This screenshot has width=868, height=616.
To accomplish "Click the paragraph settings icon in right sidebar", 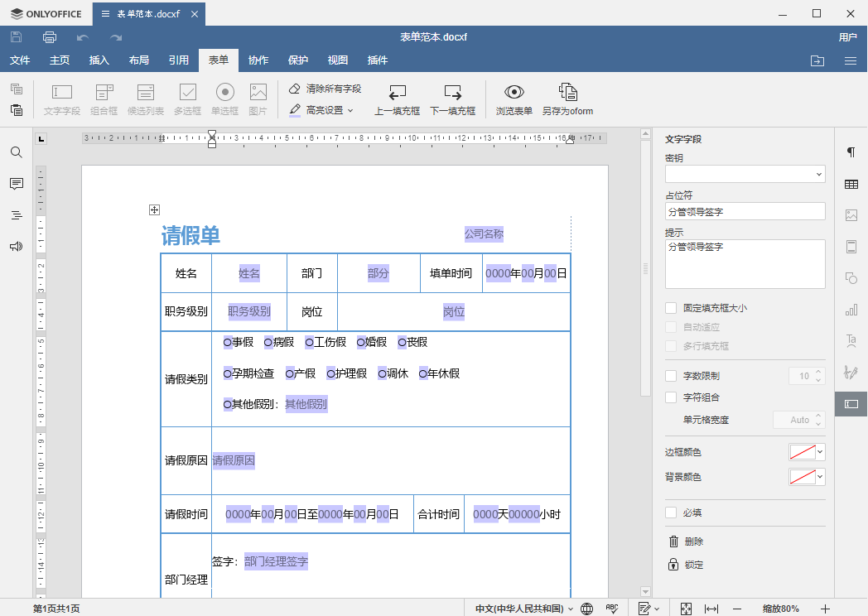I will pyautogui.click(x=851, y=152).
